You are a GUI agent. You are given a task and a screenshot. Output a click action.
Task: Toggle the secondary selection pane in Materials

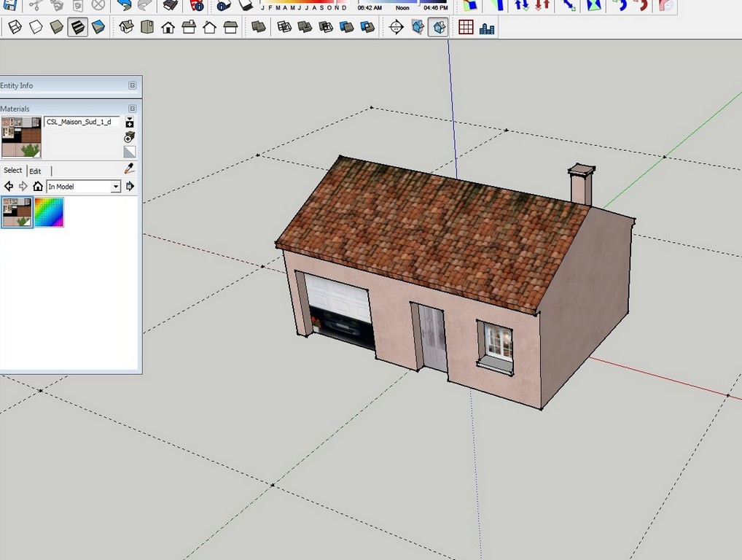tap(129, 151)
